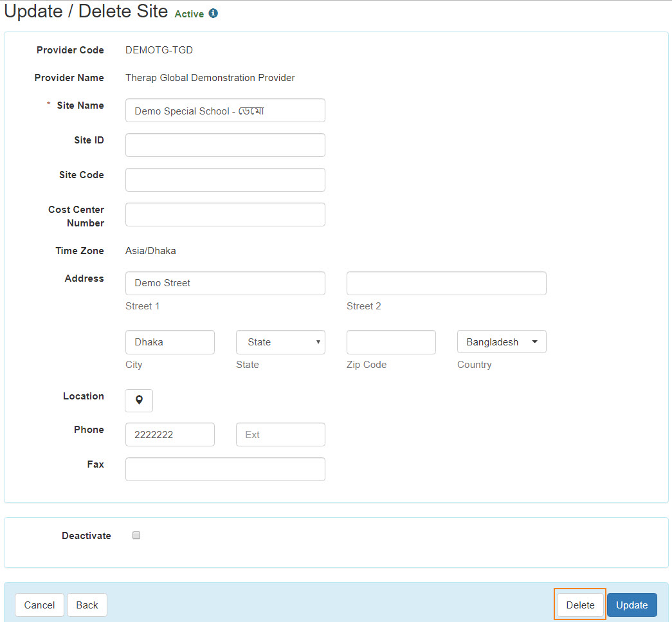Focus the Zip Code field
This screenshot has width=672, height=622.
point(391,342)
